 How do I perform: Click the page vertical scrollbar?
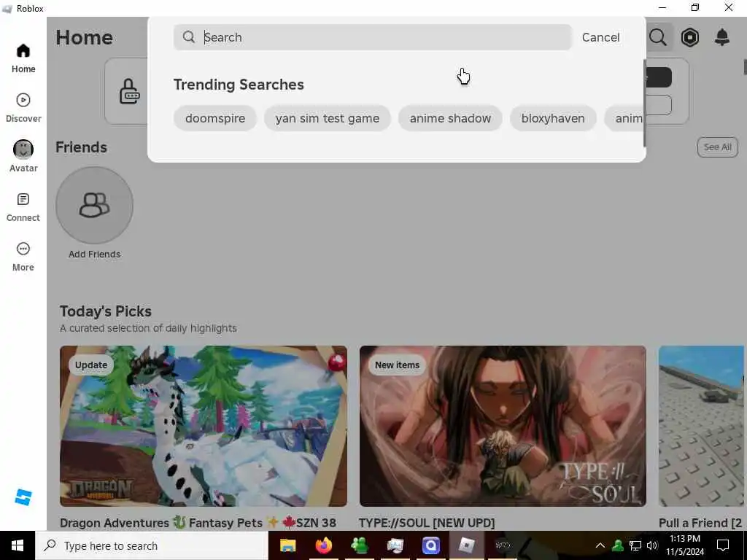pos(745,66)
